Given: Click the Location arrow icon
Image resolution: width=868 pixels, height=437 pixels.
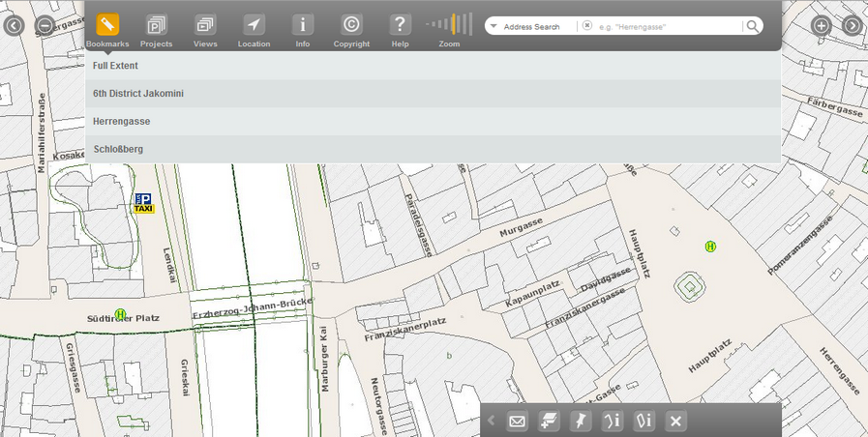Looking at the screenshot, I should (254, 25).
